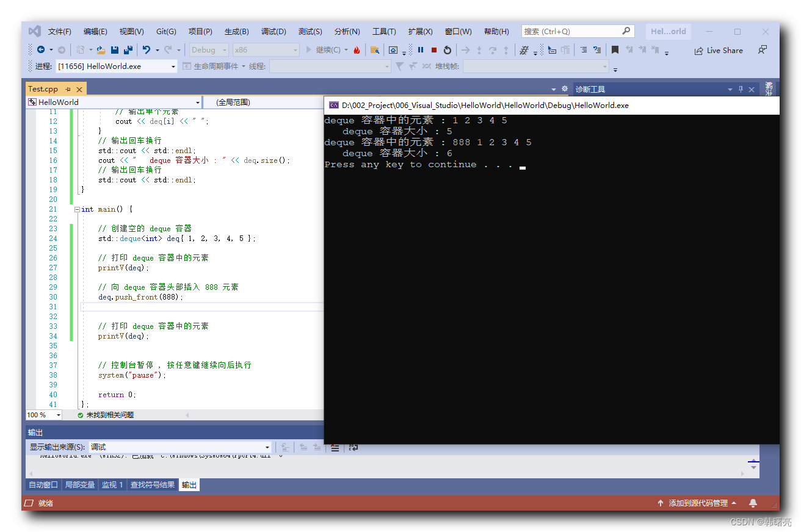Switch to the find symbol results tab
801x532 pixels.
point(153,485)
